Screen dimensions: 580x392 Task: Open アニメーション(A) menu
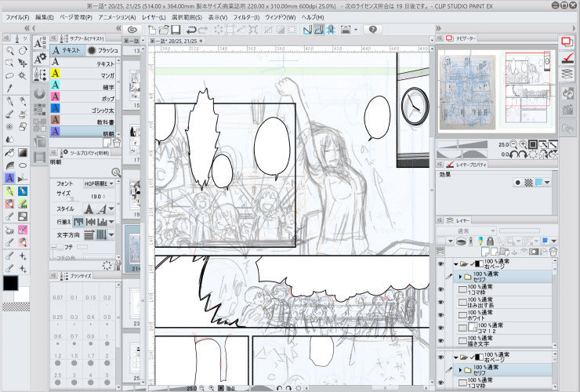[x=117, y=17]
